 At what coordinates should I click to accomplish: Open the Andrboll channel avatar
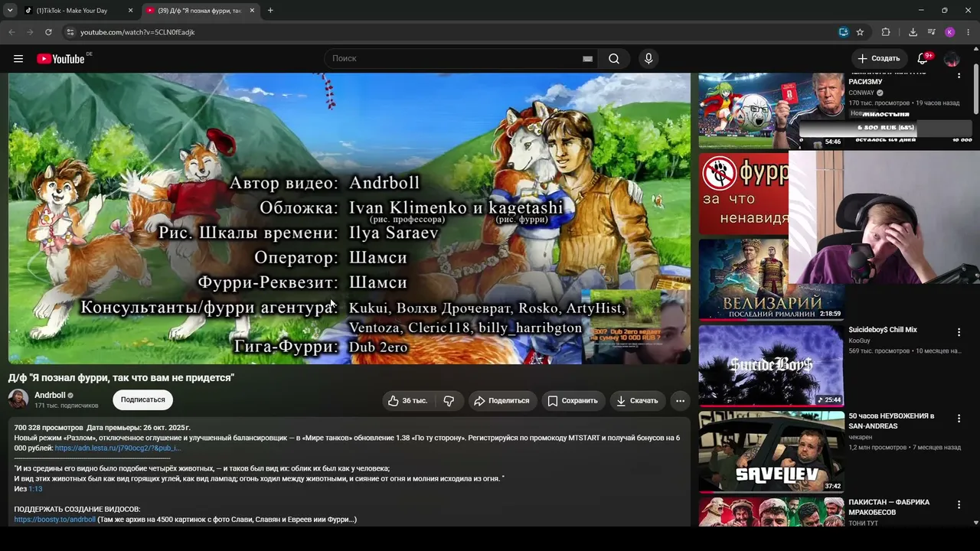(x=18, y=399)
